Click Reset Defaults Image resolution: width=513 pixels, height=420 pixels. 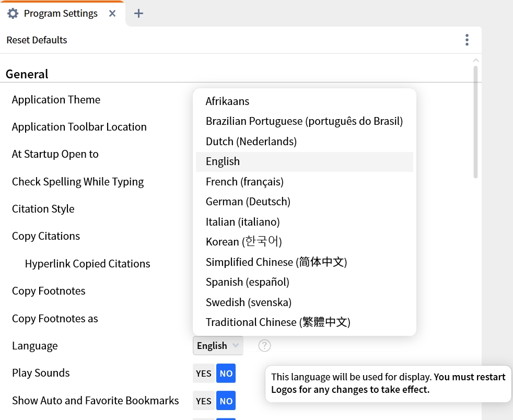tap(37, 40)
